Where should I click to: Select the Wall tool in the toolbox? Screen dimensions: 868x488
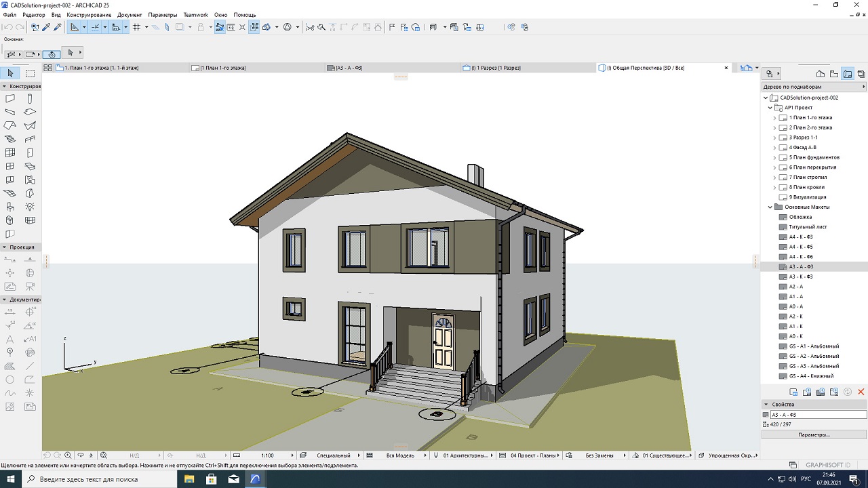pos(10,99)
